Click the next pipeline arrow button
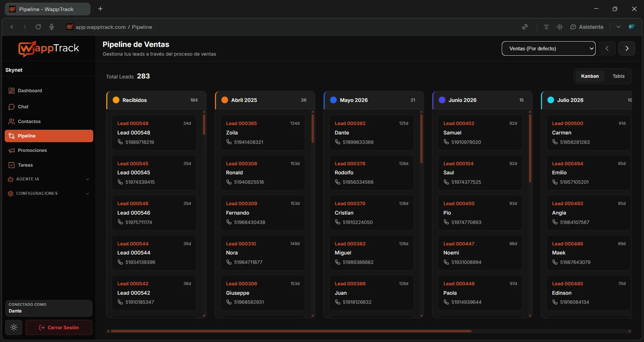644x342 pixels. click(627, 48)
